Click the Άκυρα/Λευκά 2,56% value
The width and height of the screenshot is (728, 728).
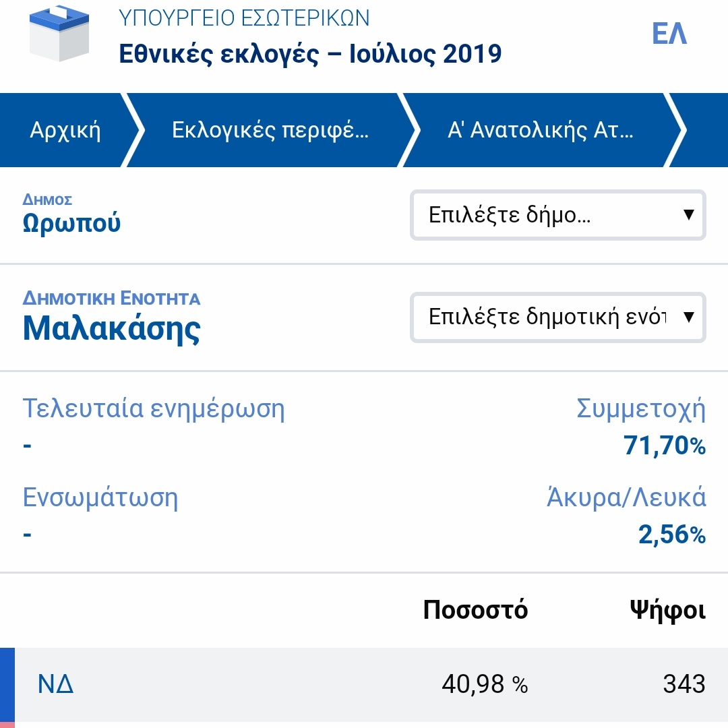[x=671, y=535]
